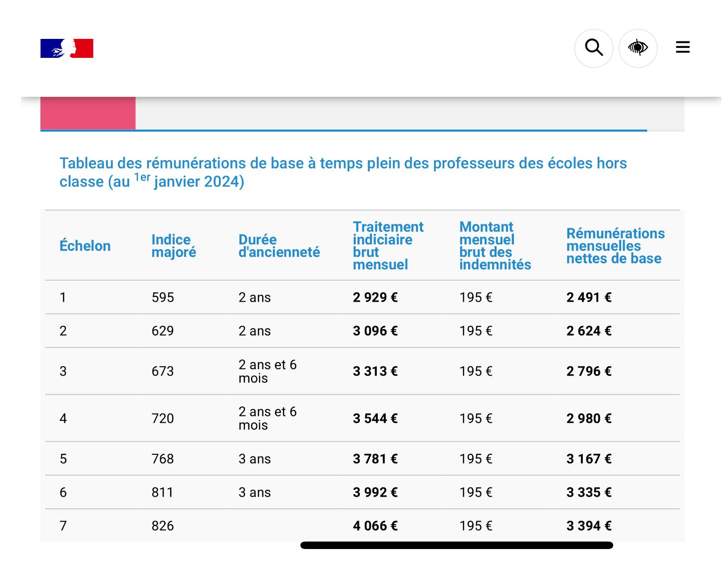728x561 pixels.
Task: Click the black horizontal scrollbar under the table
Action: click(x=457, y=546)
